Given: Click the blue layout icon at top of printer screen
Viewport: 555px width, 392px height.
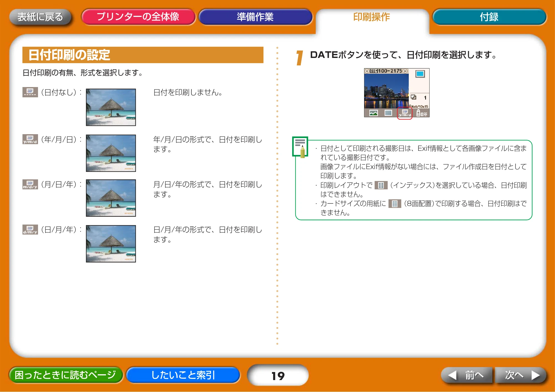Looking at the screenshot, I should 420,74.
